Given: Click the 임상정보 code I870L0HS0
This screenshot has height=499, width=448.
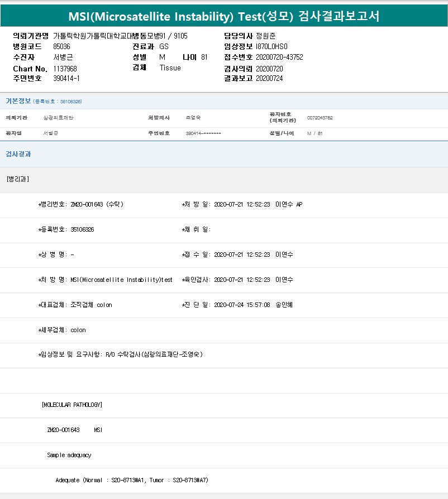Looking at the screenshot, I should click(271, 47).
